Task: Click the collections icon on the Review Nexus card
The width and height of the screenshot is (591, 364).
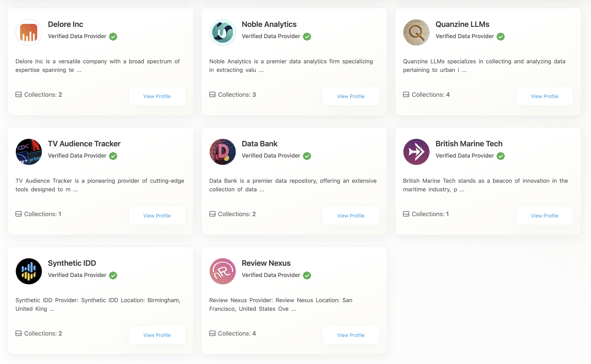Action: (x=212, y=333)
